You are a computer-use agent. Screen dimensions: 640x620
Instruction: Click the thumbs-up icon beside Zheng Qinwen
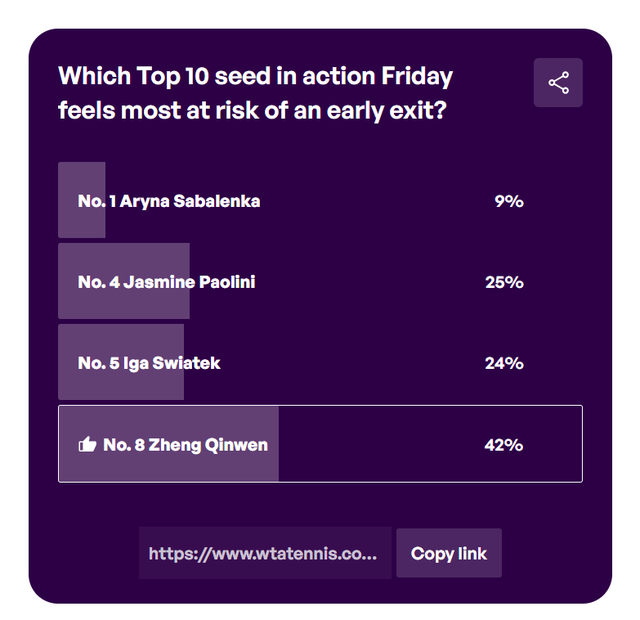point(87,445)
